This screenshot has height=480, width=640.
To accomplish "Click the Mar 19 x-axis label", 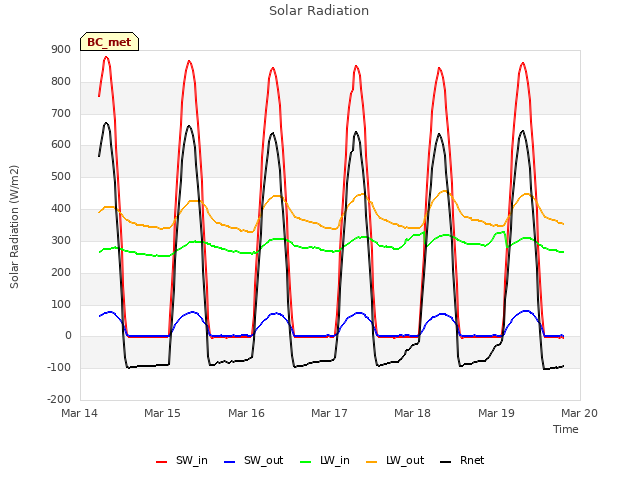I will (496, 413).
